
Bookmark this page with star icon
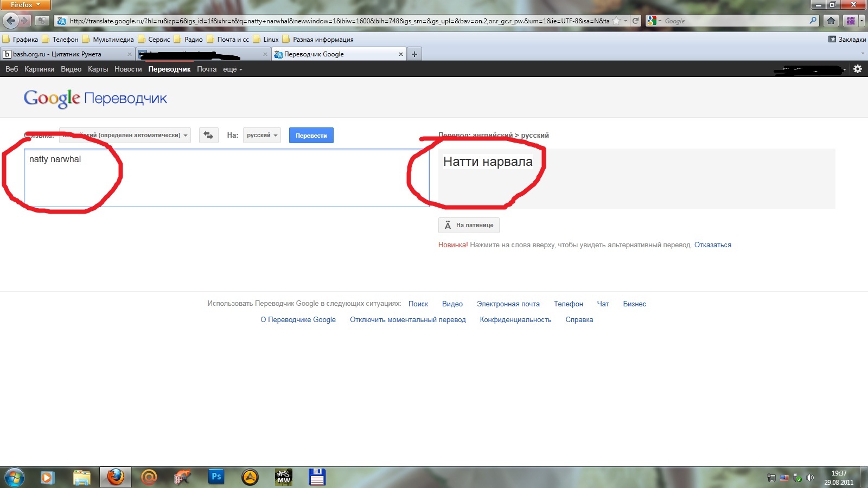coord(616,21)
